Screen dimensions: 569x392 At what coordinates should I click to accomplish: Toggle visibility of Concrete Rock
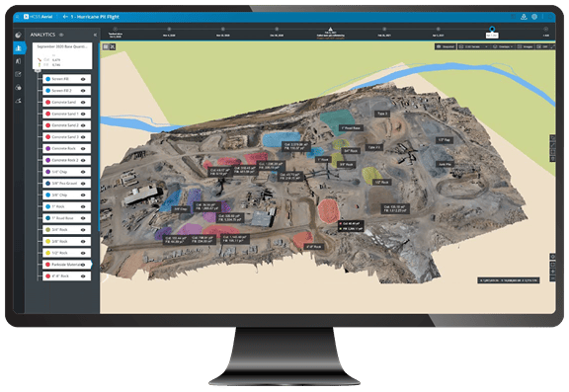pos(83,149)
